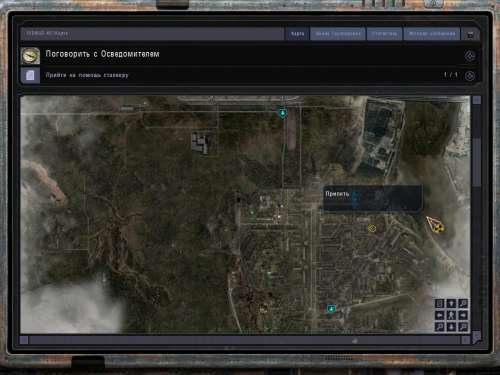Show the Поговорить с Осведомителем target on the map
The image size is (500, 375).
click(x=470, y=56)
